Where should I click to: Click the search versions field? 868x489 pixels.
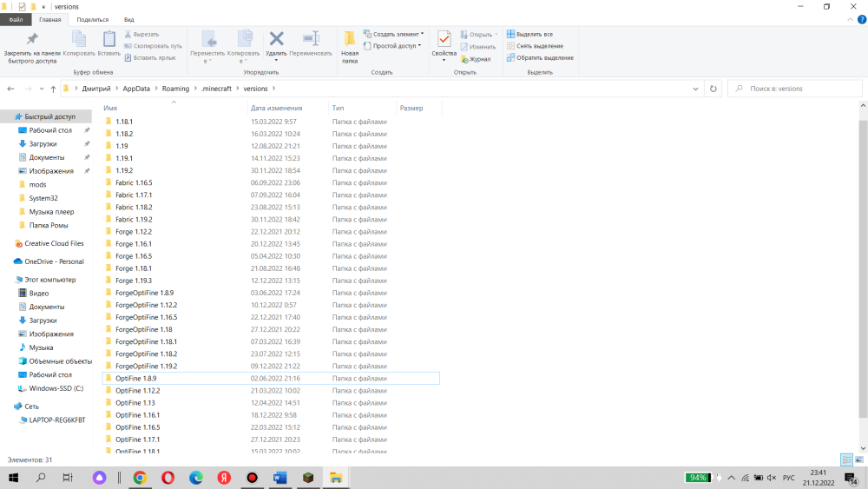[794, 89]
